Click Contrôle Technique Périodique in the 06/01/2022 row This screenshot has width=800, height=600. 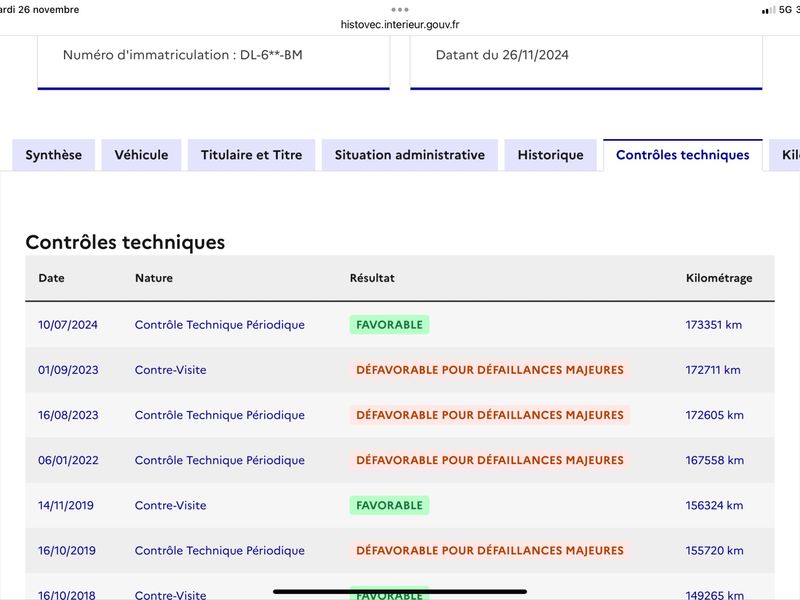click(220, 460)
